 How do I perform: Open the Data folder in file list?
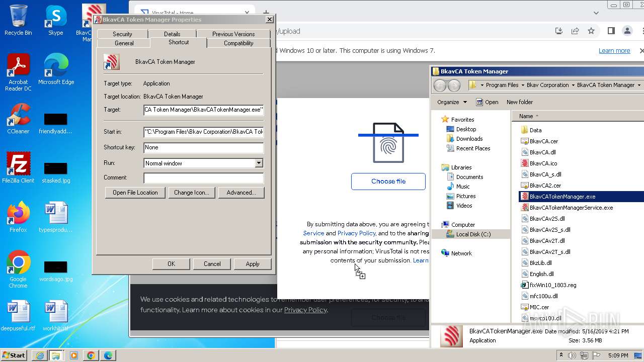tap(535, 130)
